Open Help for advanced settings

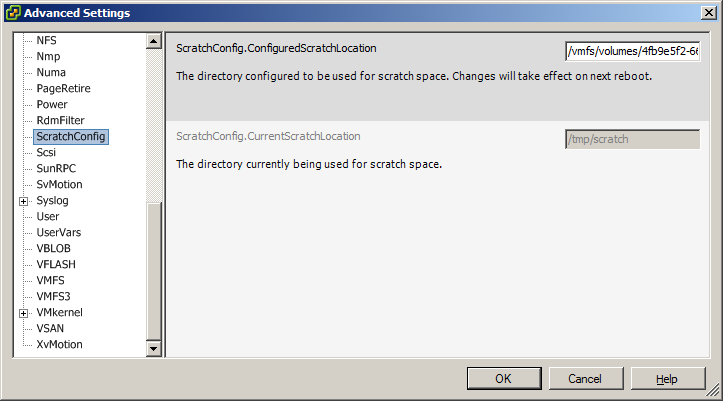click(668, 378)
